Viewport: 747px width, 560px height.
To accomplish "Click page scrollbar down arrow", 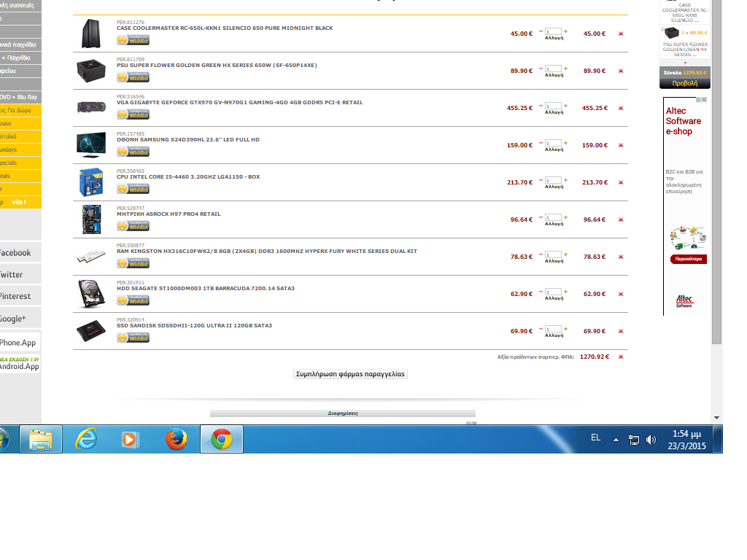I will tap(716, 418).
